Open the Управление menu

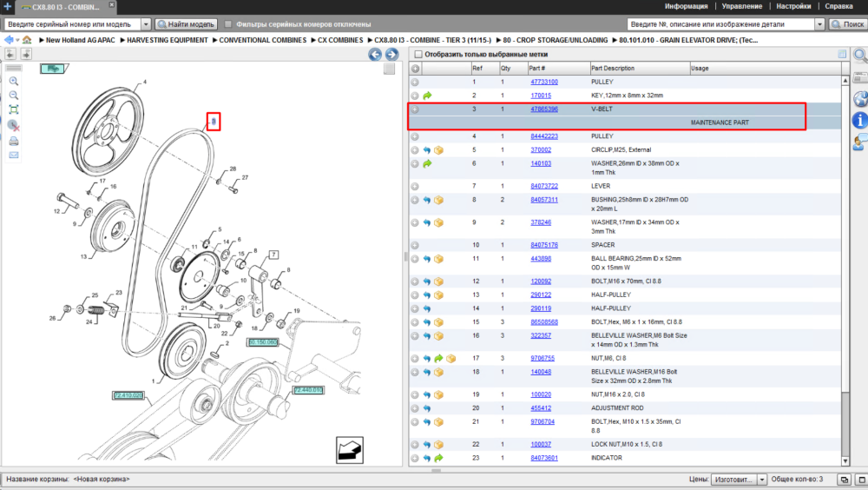coord(742,6)
